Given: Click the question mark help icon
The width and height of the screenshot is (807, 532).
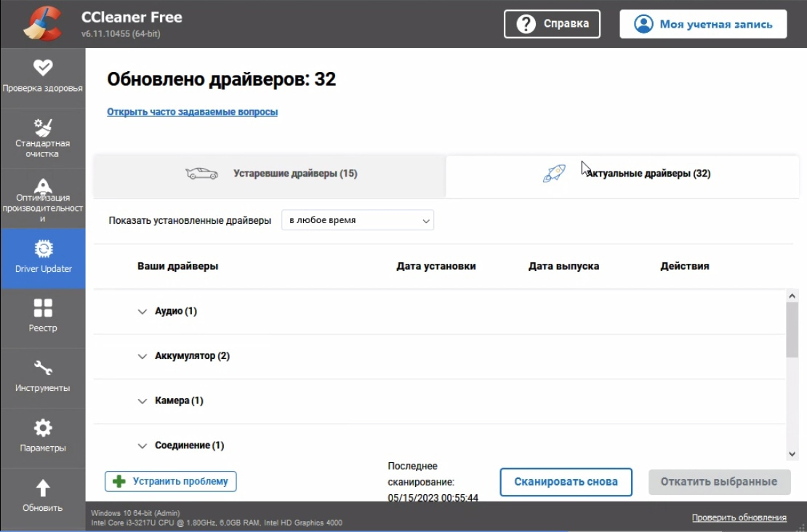Looking at the screenshot, I should pos(526,24).
